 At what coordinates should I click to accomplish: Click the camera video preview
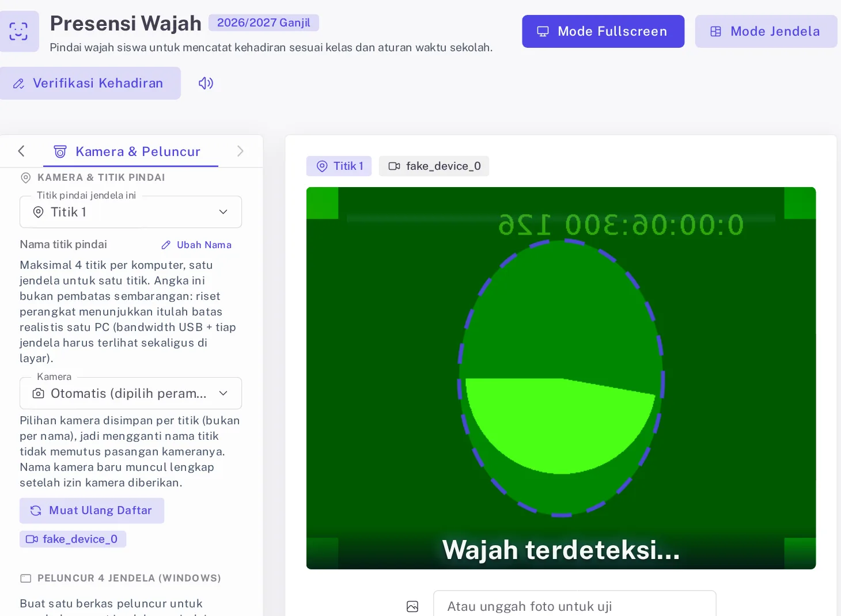561,378
